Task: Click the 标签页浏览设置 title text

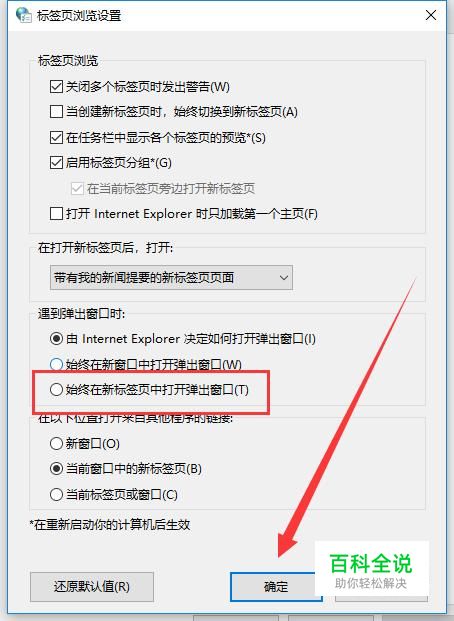Action: coord(79,15)
